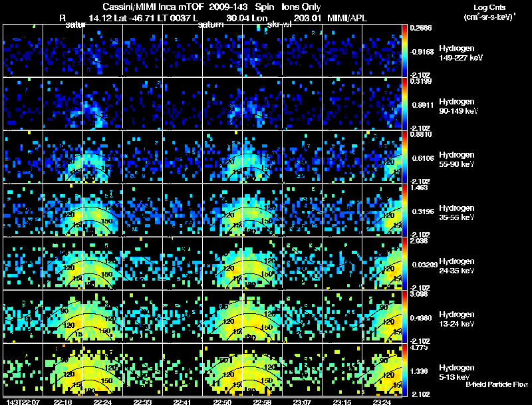Image resolution: width=532 pixels, height=405 pixels.
Task: Click the color bar beside Hydrogen 55-90 keV
Action: coord(404,157)
